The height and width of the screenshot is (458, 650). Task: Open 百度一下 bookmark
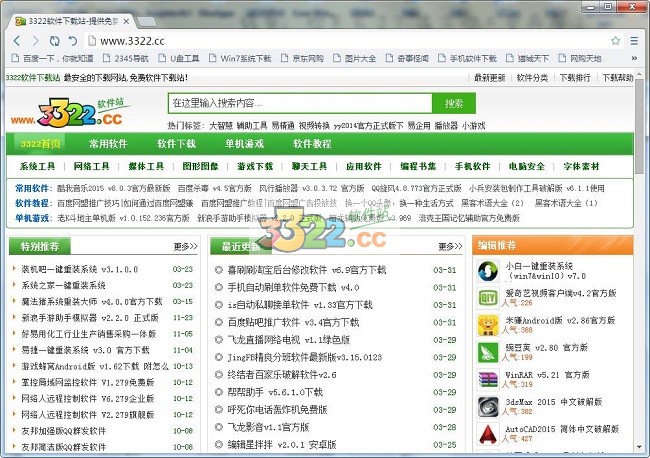pos(53,58)
